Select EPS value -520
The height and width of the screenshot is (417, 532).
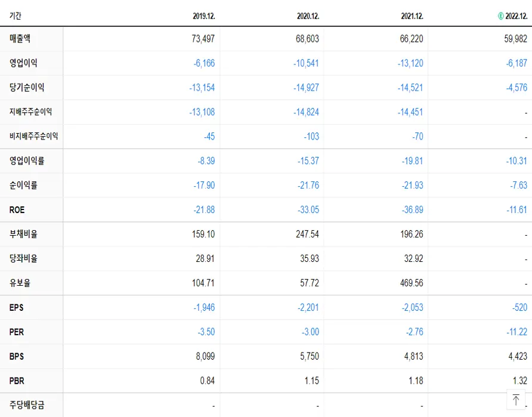[520, 307]
